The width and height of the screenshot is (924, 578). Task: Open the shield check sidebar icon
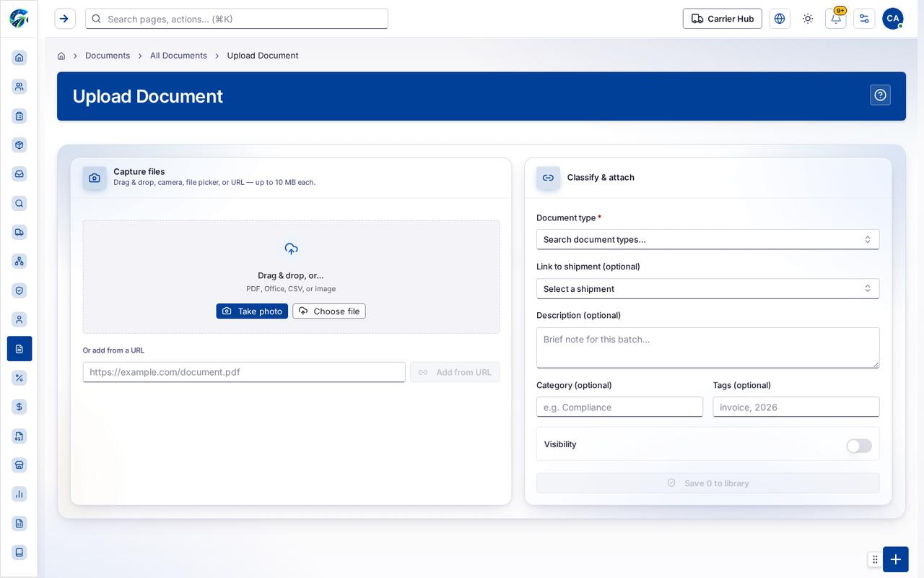tap(19, 290)
